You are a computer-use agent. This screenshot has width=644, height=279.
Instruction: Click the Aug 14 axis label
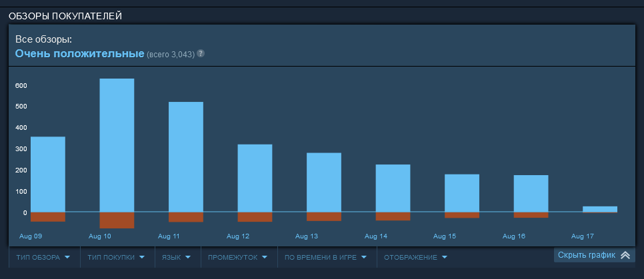point(376,237)
